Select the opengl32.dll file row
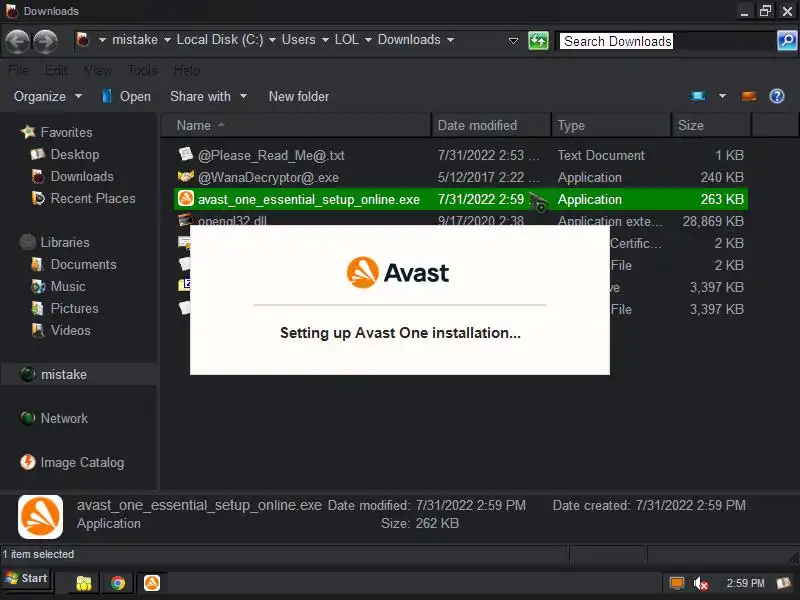This screenshot has height=600, width=800. tap(461, 220)
